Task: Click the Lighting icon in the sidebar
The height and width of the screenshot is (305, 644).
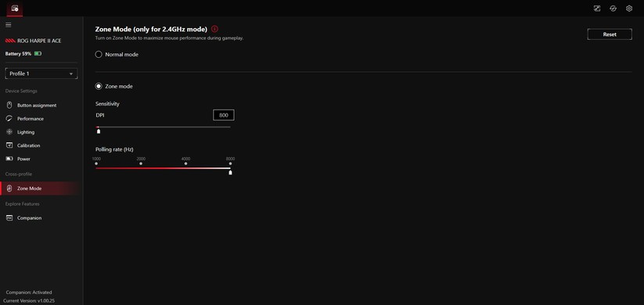Action: tap(9, 132)
